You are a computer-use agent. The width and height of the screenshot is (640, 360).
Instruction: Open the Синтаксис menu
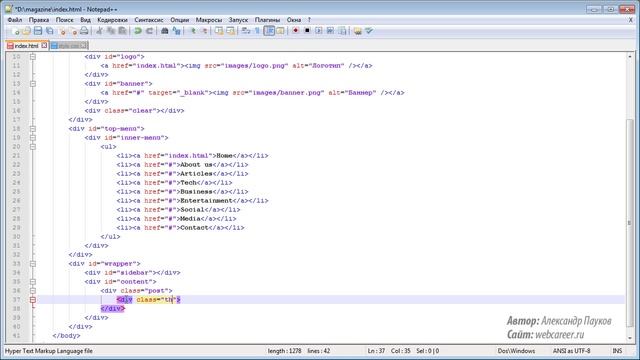pos(149,20)
